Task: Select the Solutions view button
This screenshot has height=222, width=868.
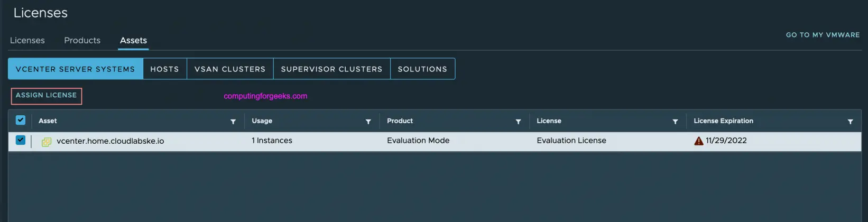Action: click(x=422, y=69)
